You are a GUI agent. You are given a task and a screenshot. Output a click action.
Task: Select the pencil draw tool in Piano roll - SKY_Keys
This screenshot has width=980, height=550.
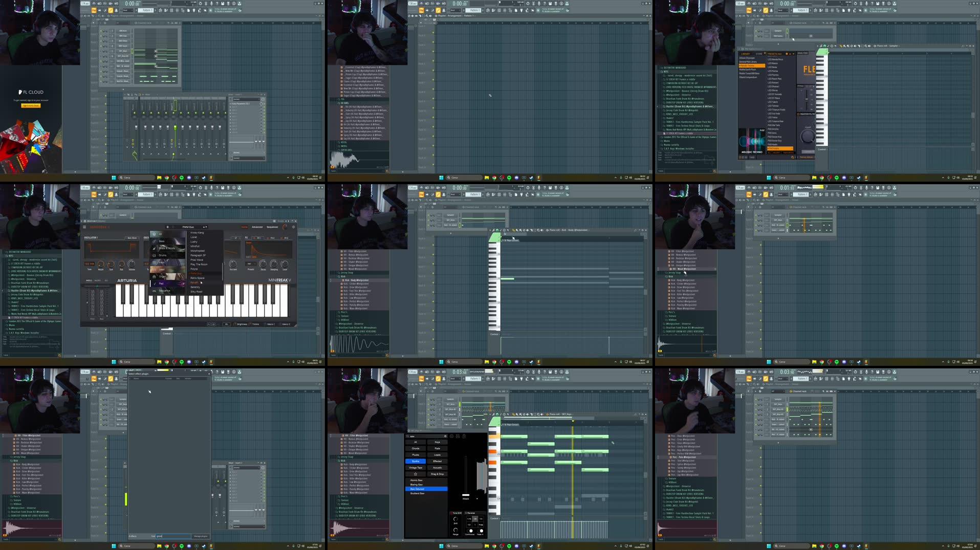click(514, 414)
